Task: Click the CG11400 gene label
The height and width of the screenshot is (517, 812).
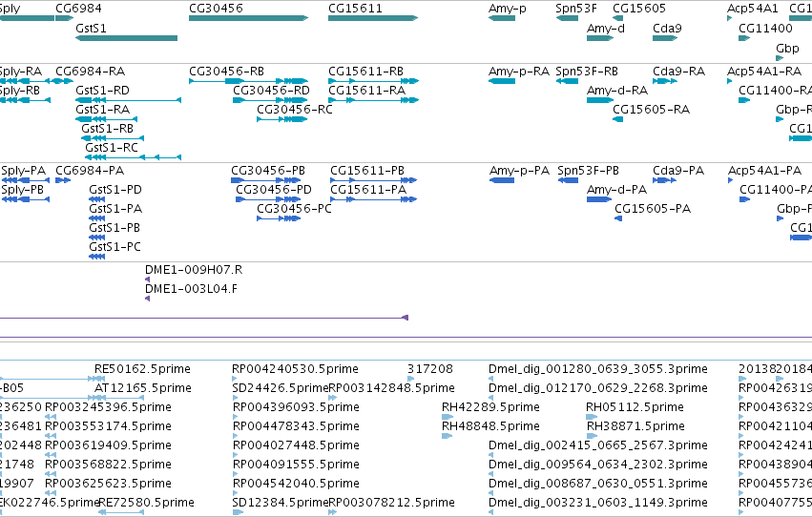Action: pyautogui.click(x=765, y=29)
